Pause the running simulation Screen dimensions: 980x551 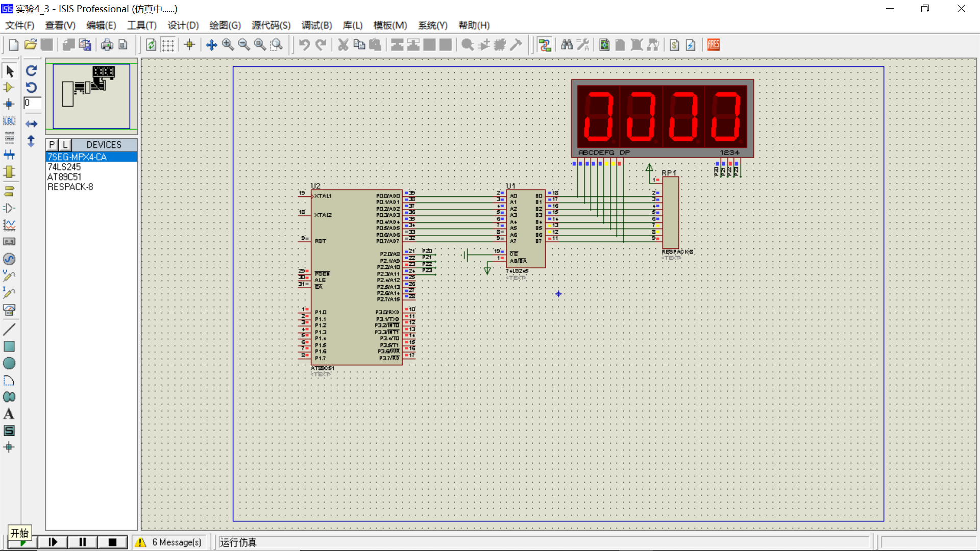pyautogui.click(x=83, y=542)
